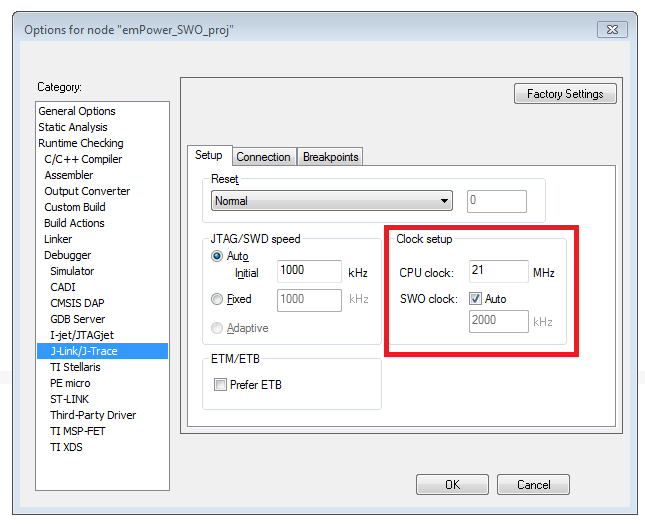This screenshot has width=645, height=524.
Task: Open the Reset type dropdown
Action: pos(332,201)
